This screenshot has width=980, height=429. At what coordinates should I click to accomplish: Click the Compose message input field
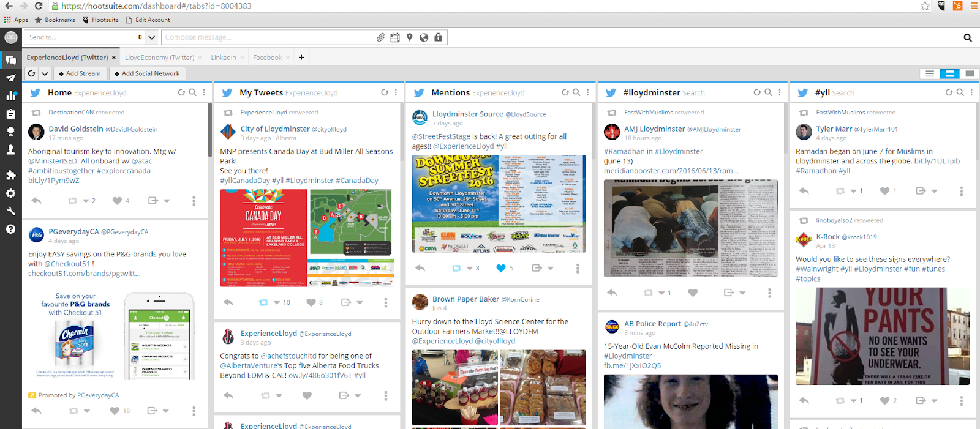[269, 37]
